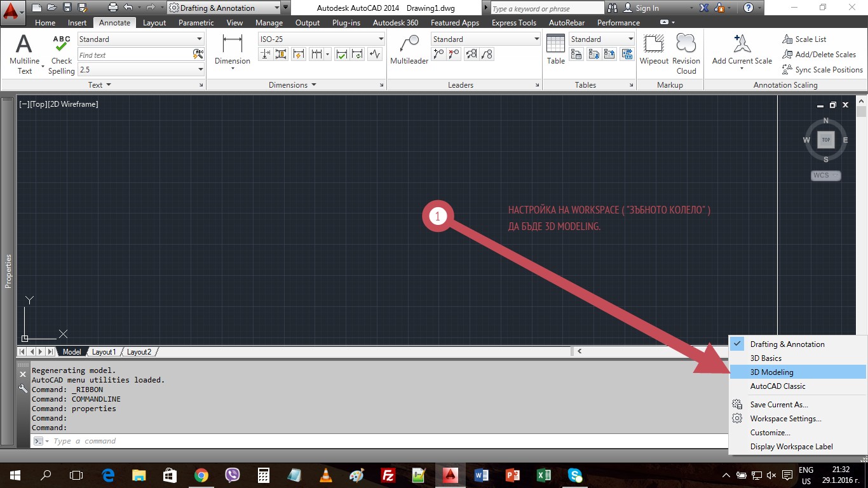Insert a Table from the Tables panel
Viewport: 868px width, 488px height.
(x=556, y=50)
